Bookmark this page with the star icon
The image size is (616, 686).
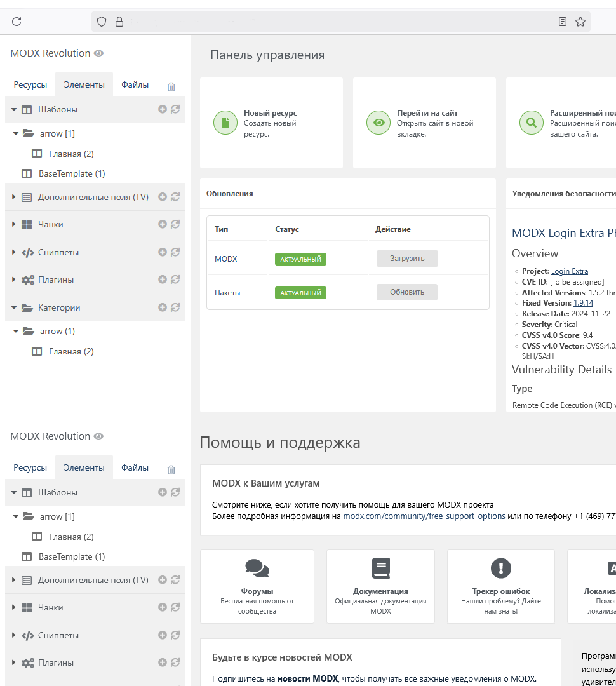(x=580, y=22)
